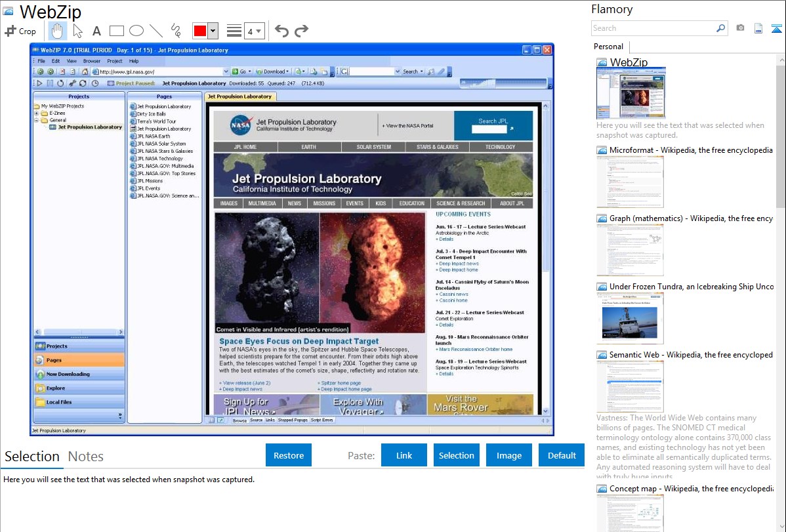Expand the E-Zines folder in Projects tree
The image size is (786, 532).
pyautogui.click(x=37, y=113)
